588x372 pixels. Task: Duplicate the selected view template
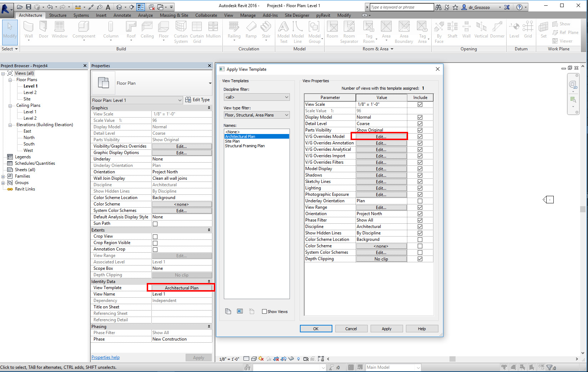click(228, 311)
